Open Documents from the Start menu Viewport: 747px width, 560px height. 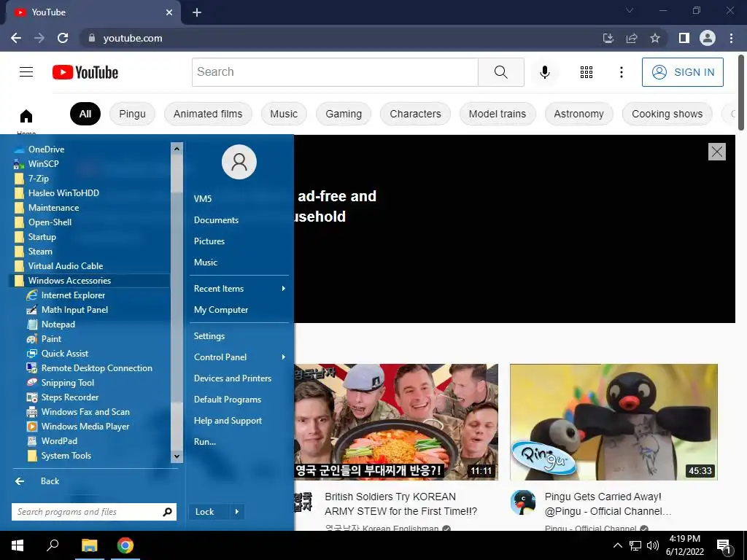point(216,220)
